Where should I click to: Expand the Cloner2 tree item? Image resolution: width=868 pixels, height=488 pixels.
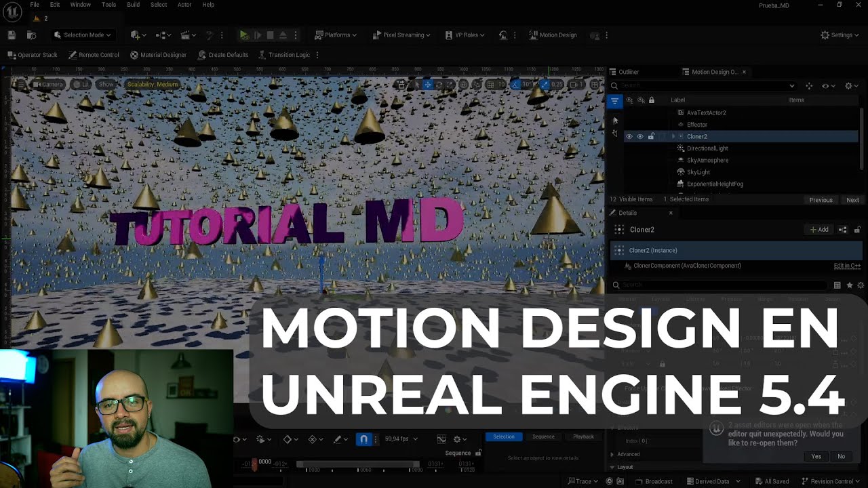pyautogui.click(x=673, y=137)
